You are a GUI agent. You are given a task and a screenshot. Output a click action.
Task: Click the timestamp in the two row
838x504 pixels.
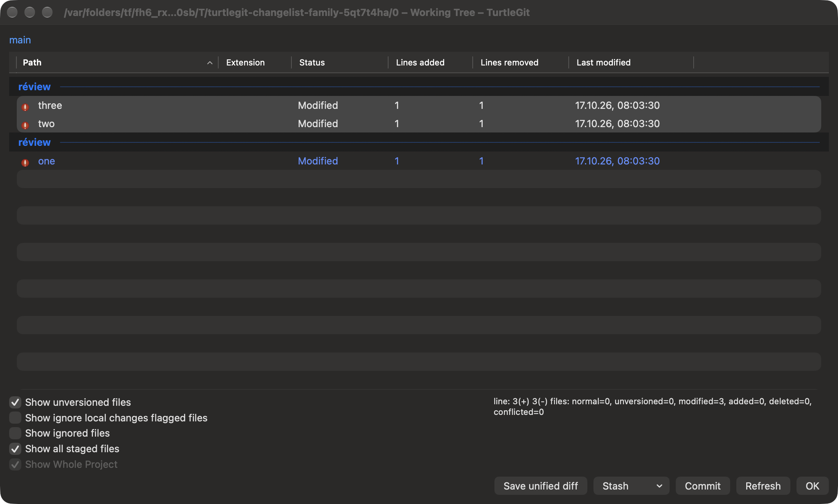(617, 124)
